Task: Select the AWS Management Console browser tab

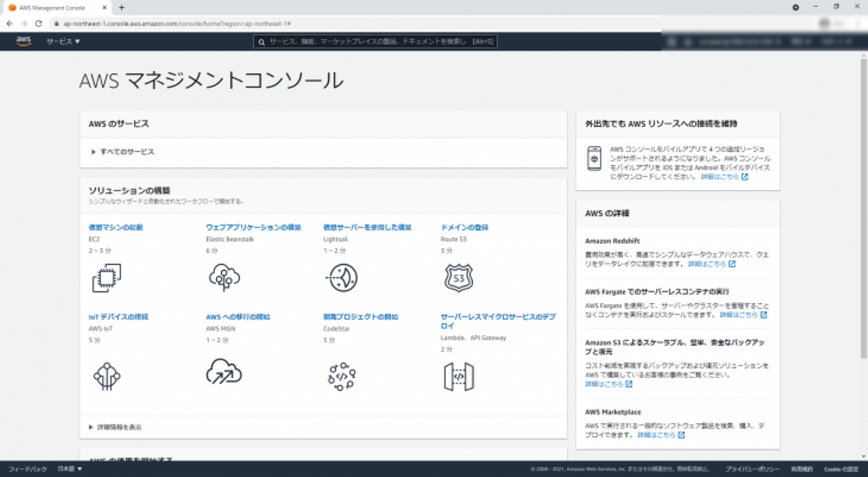Action: pyautogui.click(x=55, y=8)
